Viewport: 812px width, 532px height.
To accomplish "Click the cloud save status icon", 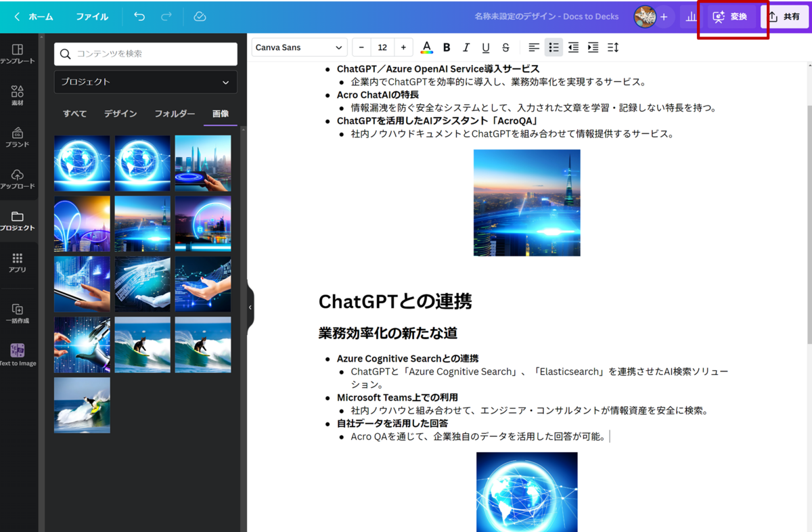I will 200,16.
